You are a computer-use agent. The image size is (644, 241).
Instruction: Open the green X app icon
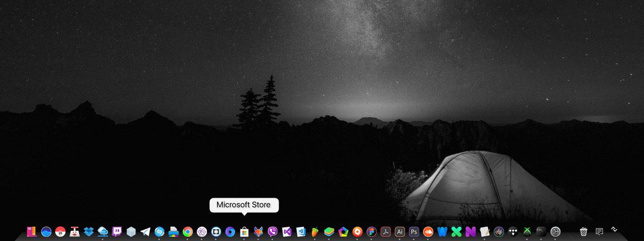tap(456, 232)
